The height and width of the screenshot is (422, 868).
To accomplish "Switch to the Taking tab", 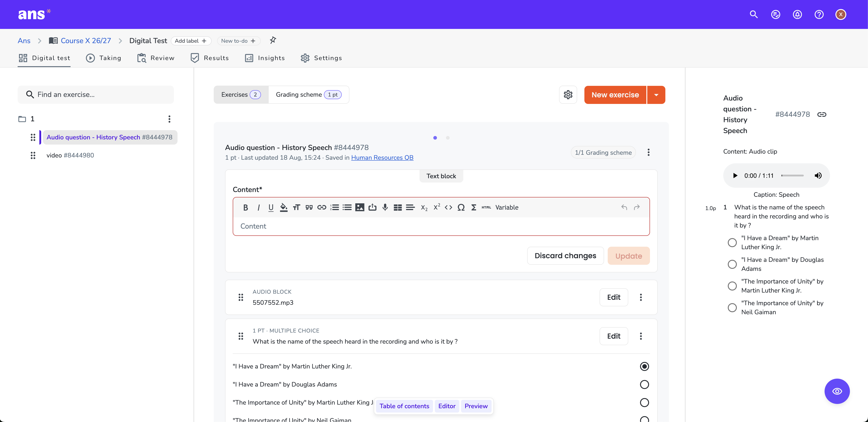I will [x=104, y=58].
